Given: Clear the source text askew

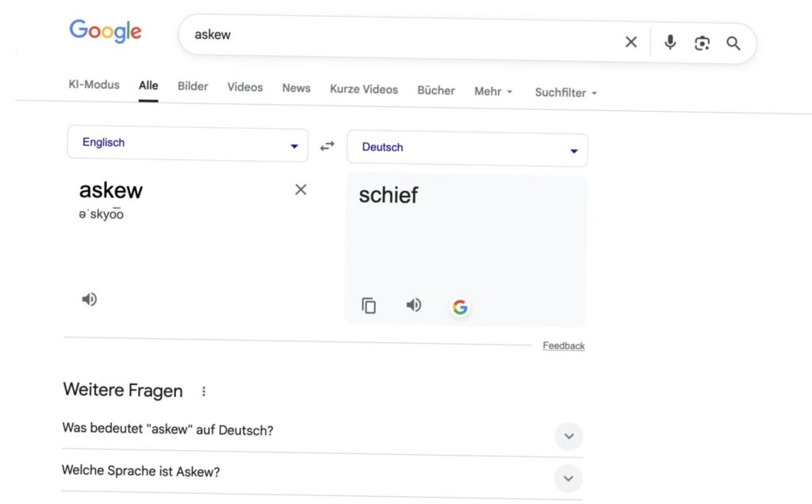Looking at the screenshot, I should (301, 189).
